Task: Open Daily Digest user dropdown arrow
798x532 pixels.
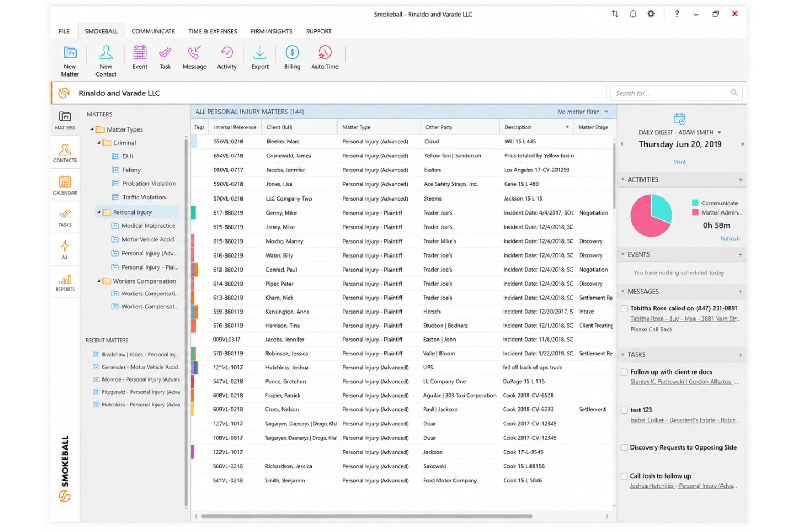Action: (x=719, y=132)
